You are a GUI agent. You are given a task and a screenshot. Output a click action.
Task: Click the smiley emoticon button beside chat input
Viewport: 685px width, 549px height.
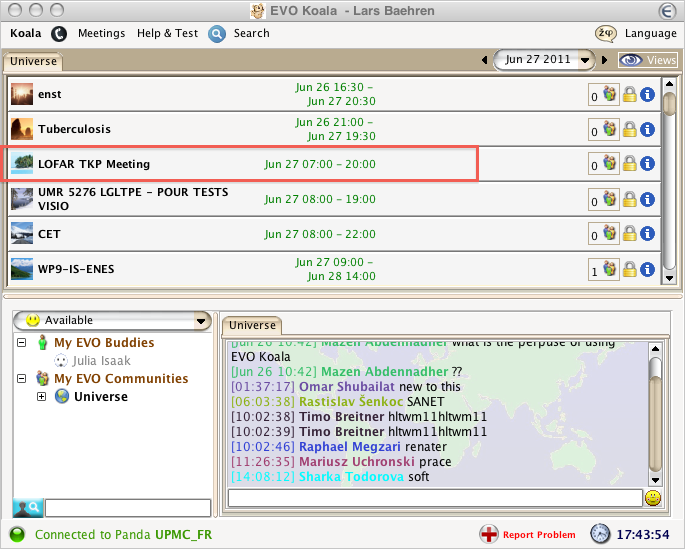point(653,498)
